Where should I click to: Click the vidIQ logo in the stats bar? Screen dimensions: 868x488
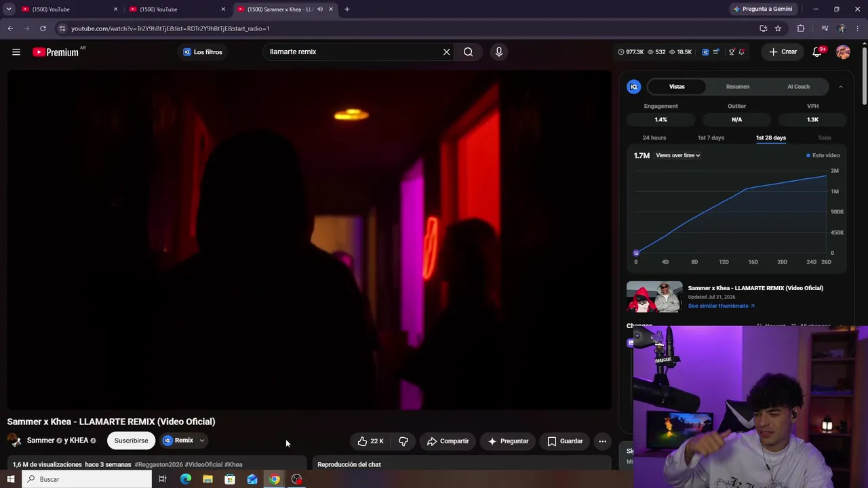[x=705, y=52]
